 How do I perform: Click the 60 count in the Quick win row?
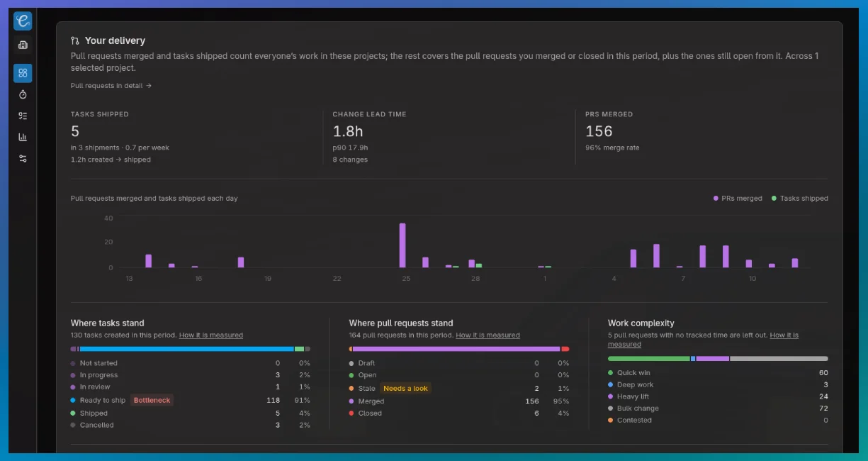pyautogui.click(x=823, y=373)
